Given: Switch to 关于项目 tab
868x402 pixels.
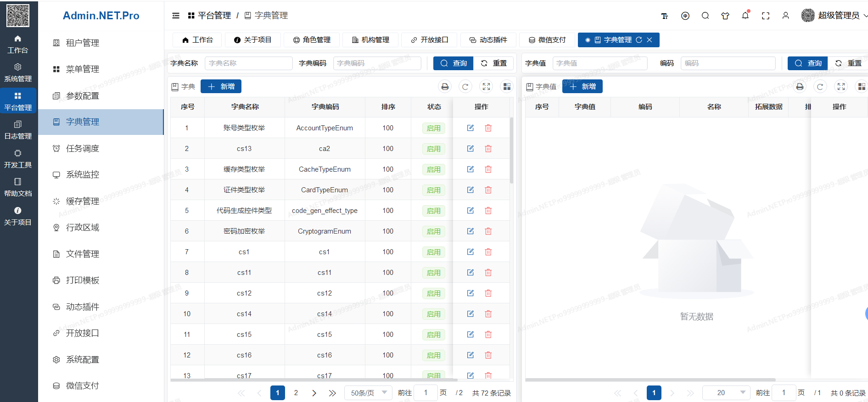Looking at the screenshot, I should pyautogui.click(x=252, y=40).
